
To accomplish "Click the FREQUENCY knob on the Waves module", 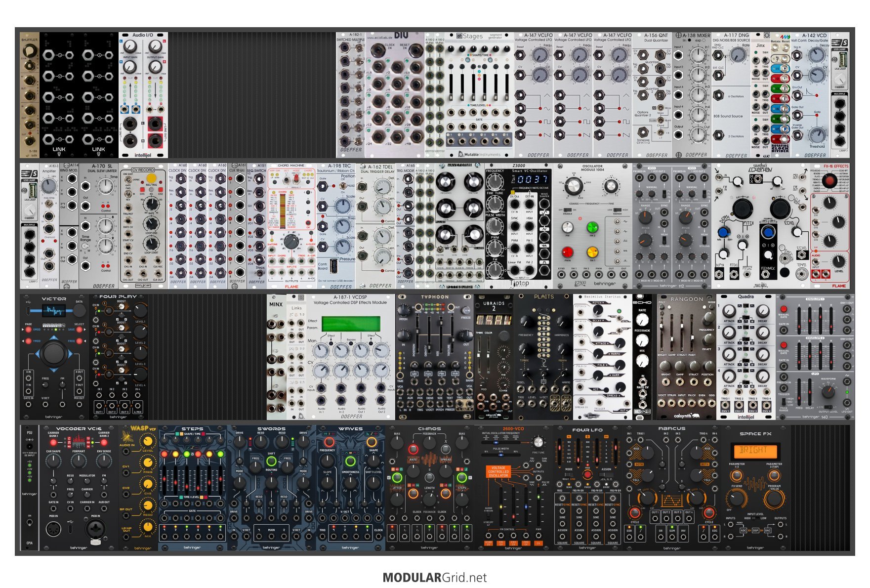I will 327,461.
